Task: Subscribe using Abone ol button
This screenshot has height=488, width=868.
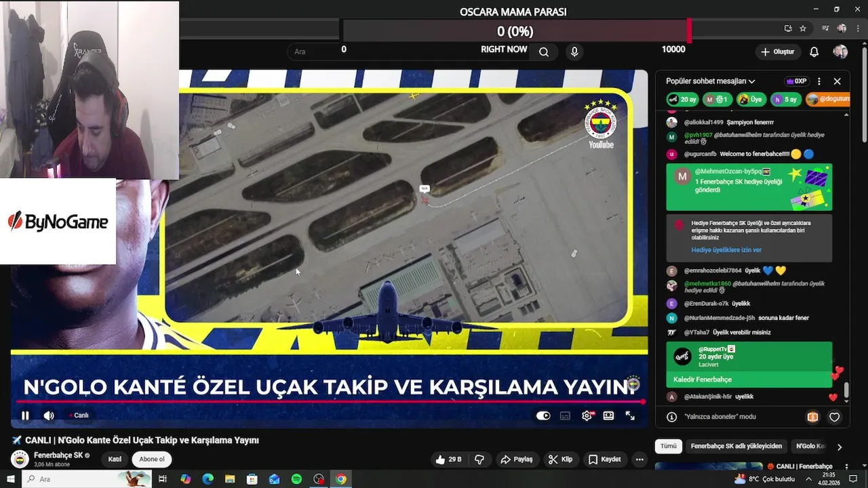Action: 151,459
